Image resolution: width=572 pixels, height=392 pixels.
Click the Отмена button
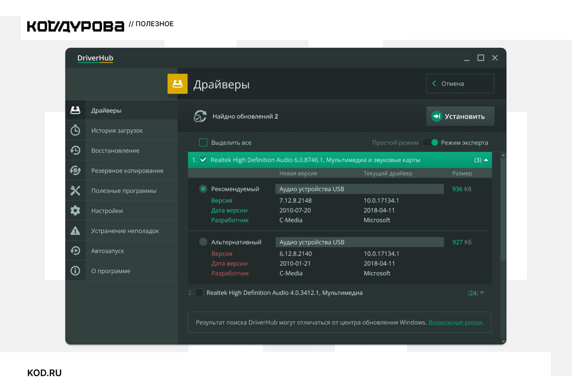pos(460,83)
